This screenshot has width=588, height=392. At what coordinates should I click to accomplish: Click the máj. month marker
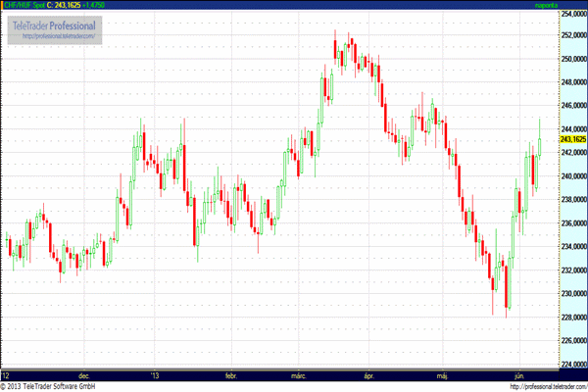(x=439, y=375)
